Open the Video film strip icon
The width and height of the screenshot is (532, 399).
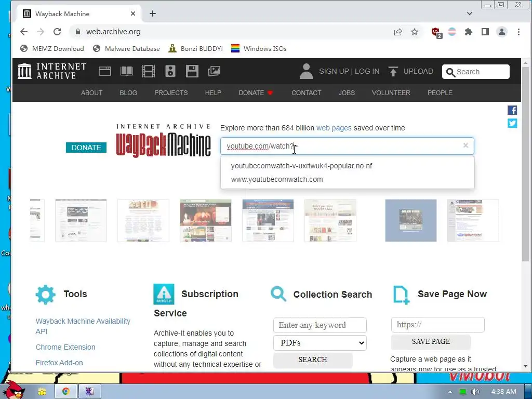pos(148,71)
